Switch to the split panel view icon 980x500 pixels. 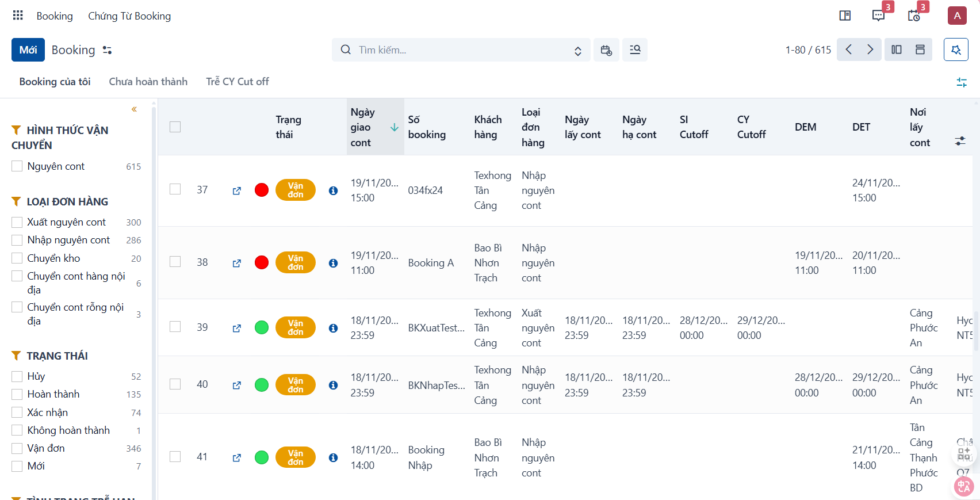897,49
